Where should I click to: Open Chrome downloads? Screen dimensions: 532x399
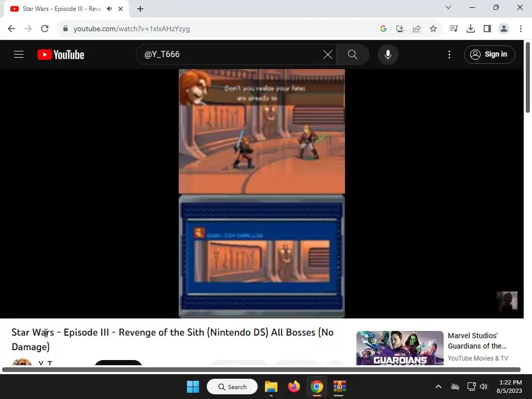pos(471,29)
